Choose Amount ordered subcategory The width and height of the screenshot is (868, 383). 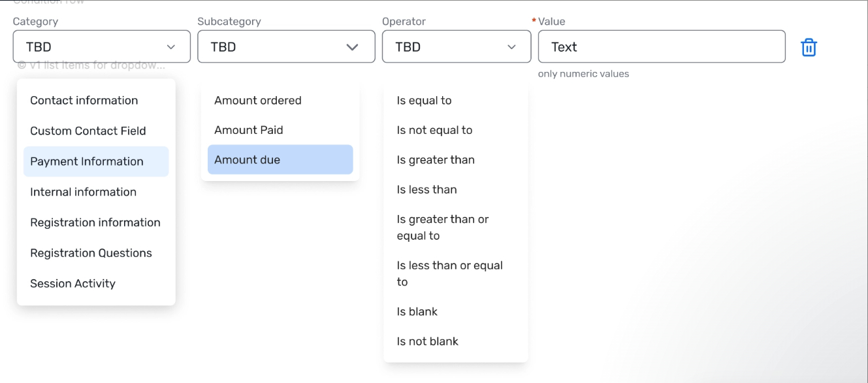pyautogui.click(x=258, y=101)
